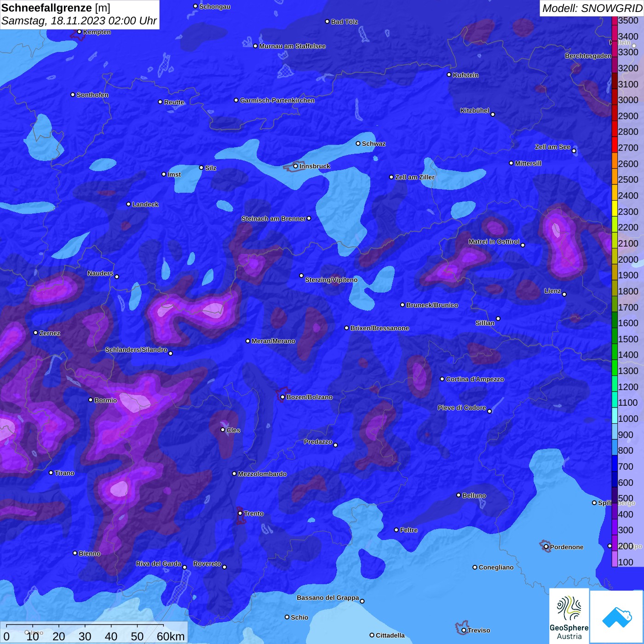
Task: Click the '60km' scale bar label
Action: click(x=171, y=636)
